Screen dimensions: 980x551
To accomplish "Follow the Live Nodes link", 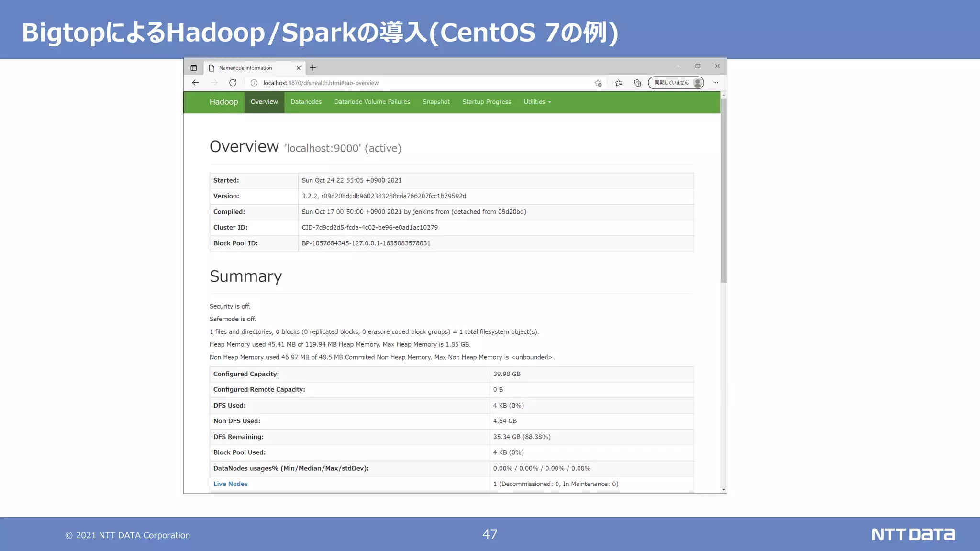I will [x=230, y=484].
